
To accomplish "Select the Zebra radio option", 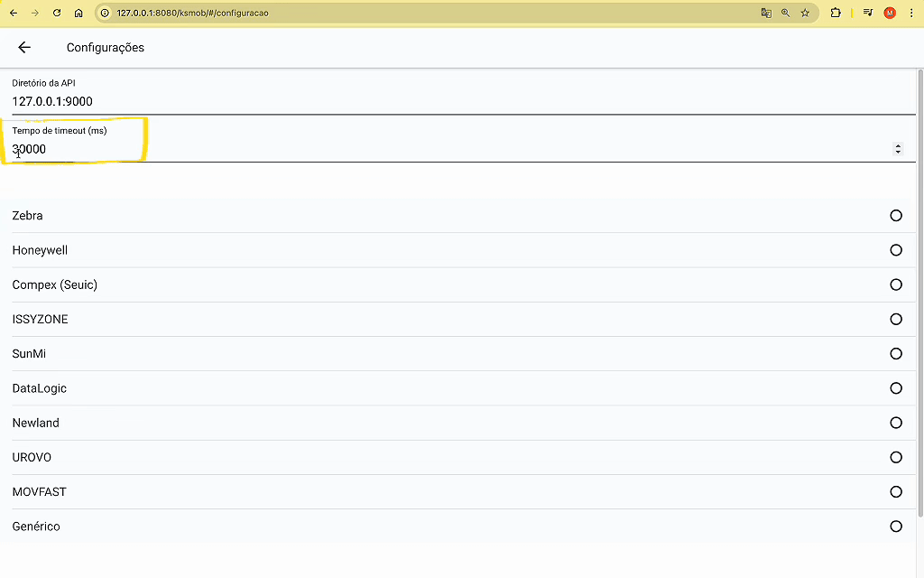I will click(x=896, y=216).
